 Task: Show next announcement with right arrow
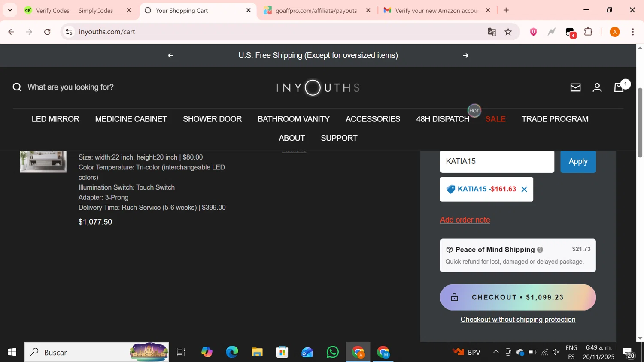click(x=465, y=55)
